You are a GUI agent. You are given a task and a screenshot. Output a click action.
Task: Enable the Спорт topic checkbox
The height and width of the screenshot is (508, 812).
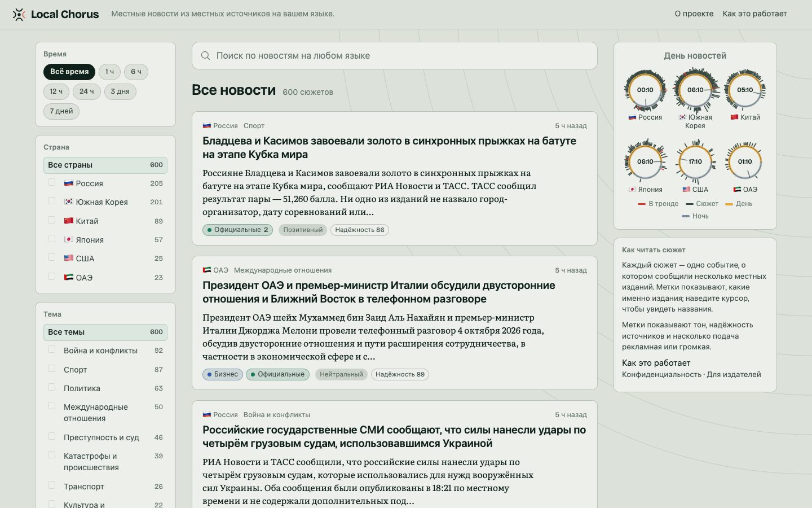pos(52,369)
